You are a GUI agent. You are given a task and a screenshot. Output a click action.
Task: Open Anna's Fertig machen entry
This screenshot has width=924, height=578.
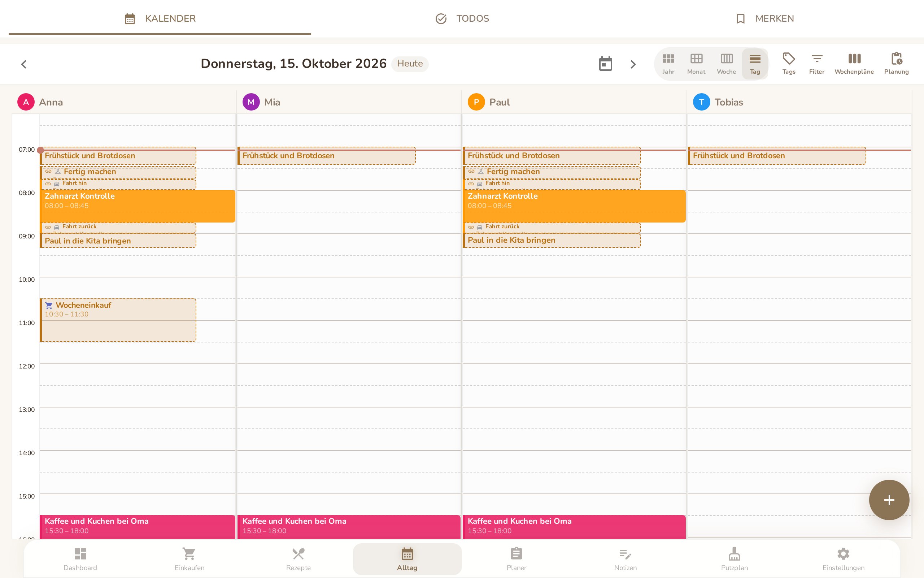pyautogui.click(x=118, y=172)
